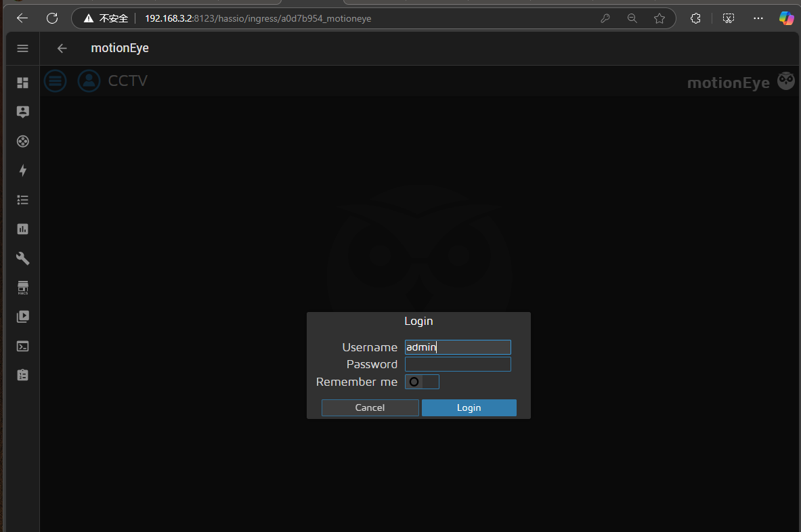Open the Terminal icon in sidebar
Image resolution: width=801 pixels, height=532 pixels.
23,346
